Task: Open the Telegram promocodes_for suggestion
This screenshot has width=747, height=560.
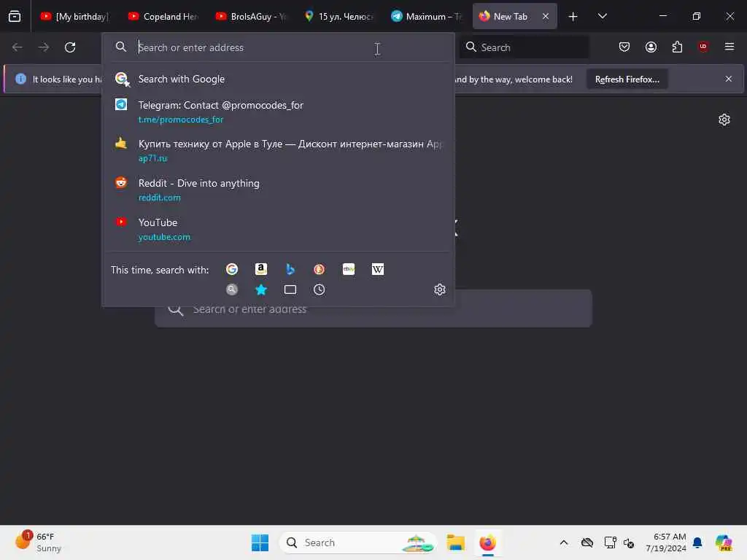Action: (x=278, y=112)
